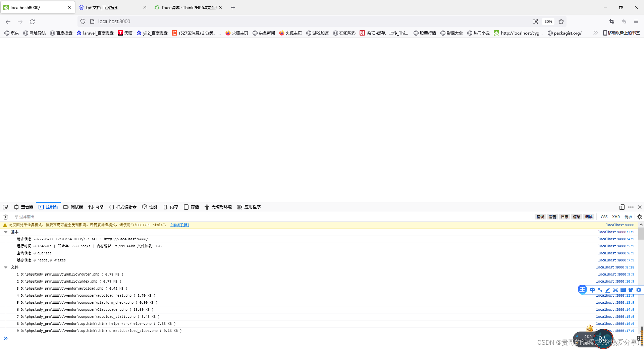Open the 应用程序 application tab

point(249,207)
